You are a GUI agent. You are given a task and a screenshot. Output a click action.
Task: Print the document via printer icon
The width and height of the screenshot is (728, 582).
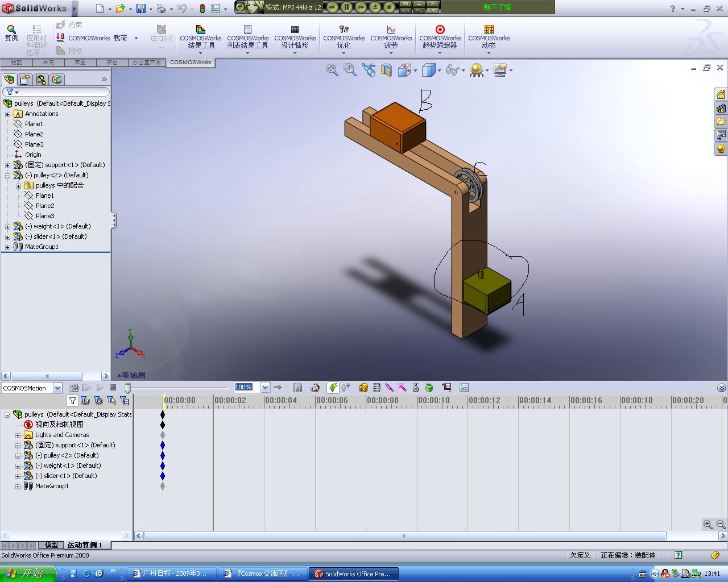coord(161,8)
